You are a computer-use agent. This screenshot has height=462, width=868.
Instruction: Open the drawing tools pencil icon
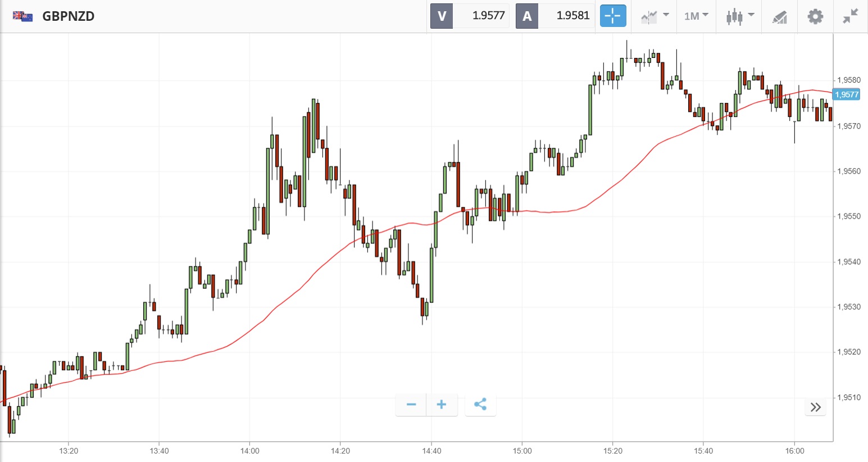pyautogui.click(x=779, y=16)
